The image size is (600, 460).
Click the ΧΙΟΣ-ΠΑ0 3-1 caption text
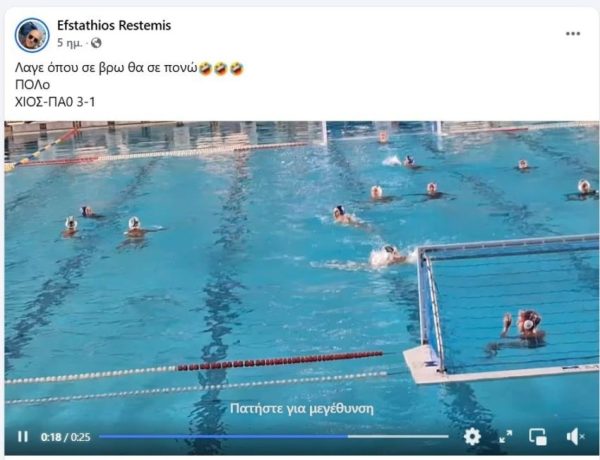[55, 102]
